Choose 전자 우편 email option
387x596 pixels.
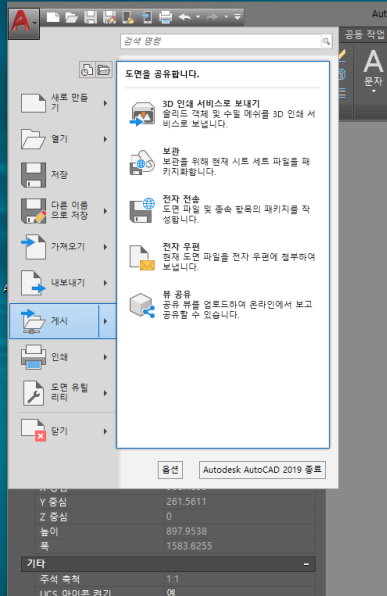[x=223, y=257]
